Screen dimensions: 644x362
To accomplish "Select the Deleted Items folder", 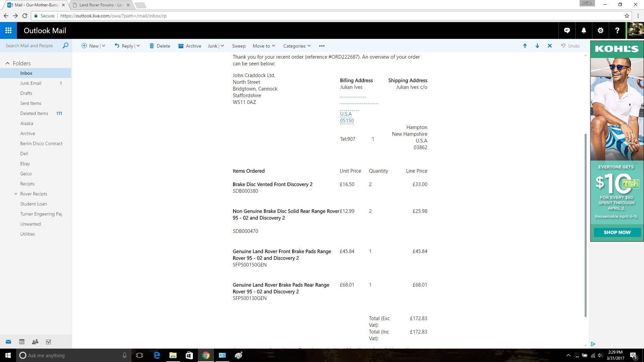I will tap(34, 113).
